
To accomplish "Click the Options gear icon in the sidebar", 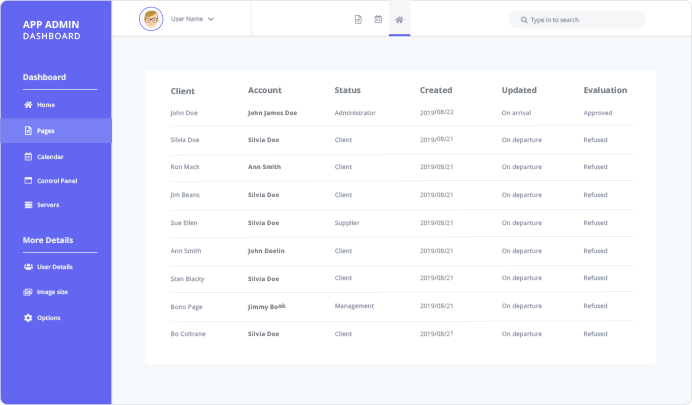I will 28,318.
